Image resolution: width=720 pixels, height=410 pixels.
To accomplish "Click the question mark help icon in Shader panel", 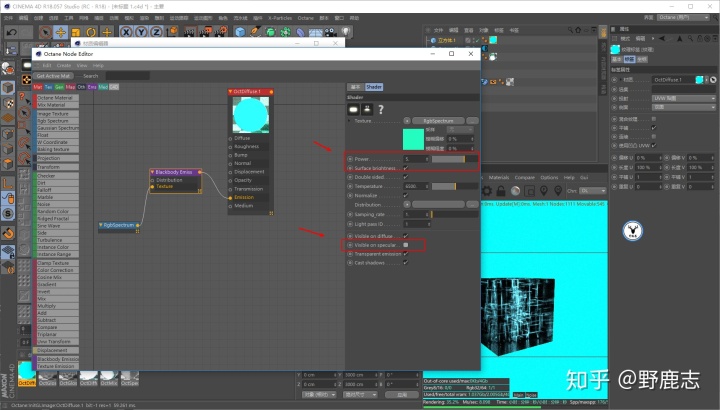I will 381,109.
